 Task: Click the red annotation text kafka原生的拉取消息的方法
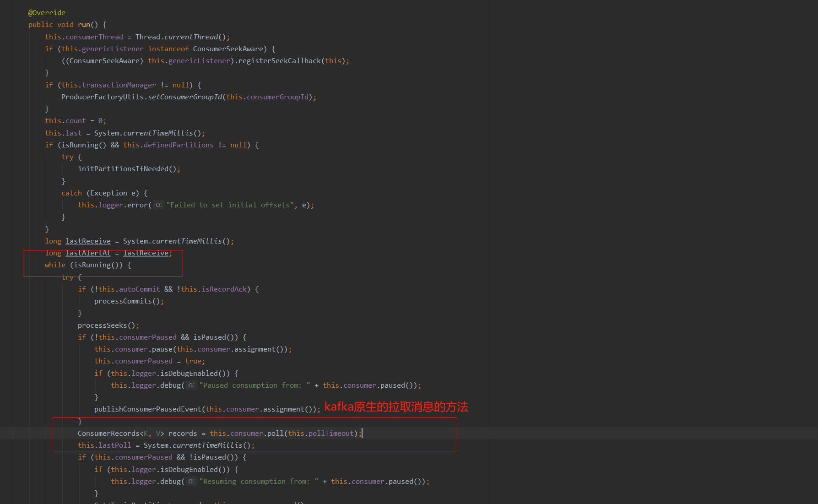pyautogui.click(x=395, y=406)
